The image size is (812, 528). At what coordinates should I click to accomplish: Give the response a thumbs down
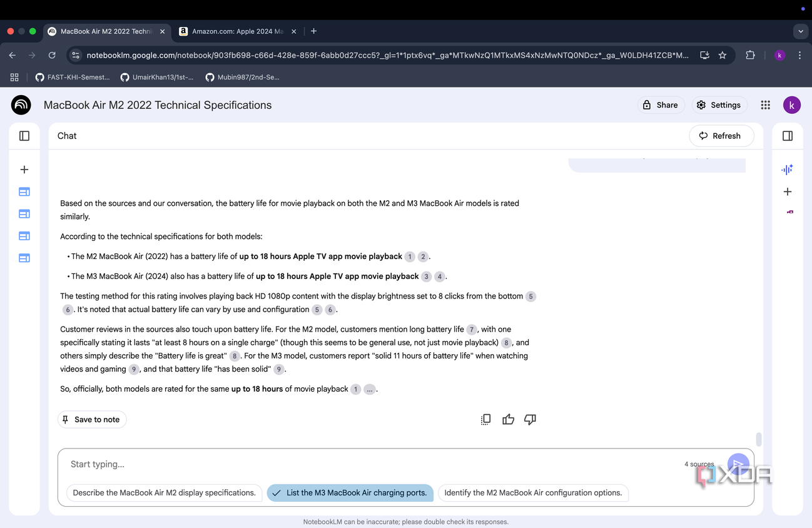click(x=530, y=420)
